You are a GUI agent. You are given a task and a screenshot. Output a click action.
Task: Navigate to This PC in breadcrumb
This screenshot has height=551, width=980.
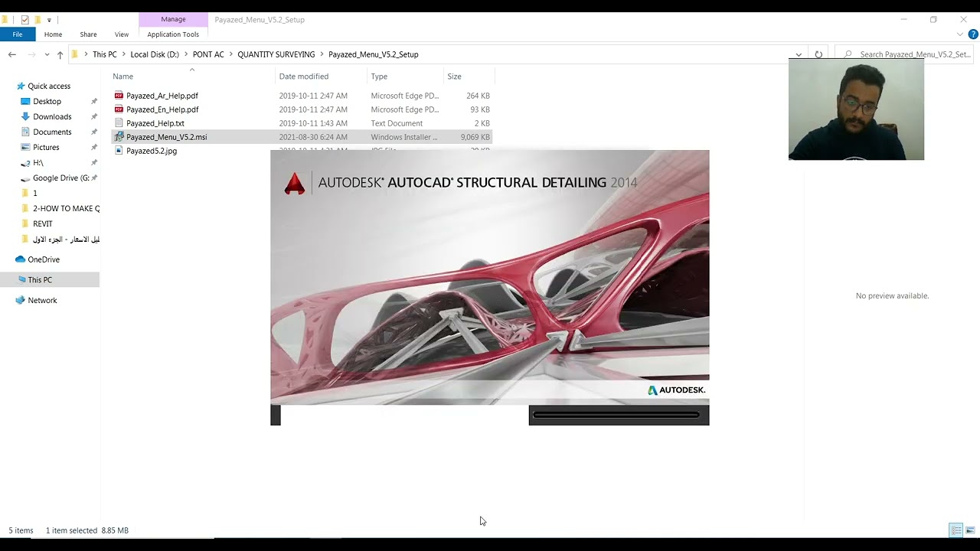tap(105, 54)
